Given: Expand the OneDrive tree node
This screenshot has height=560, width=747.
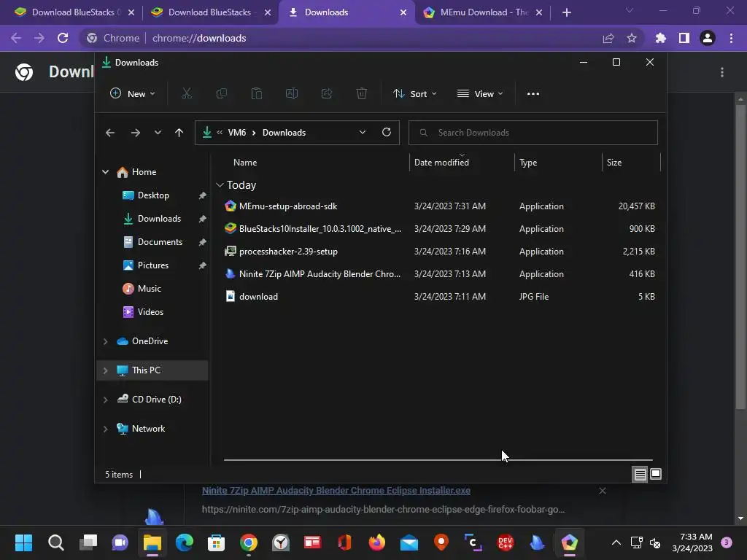Looking at the screenshot, I should [105, 341].
